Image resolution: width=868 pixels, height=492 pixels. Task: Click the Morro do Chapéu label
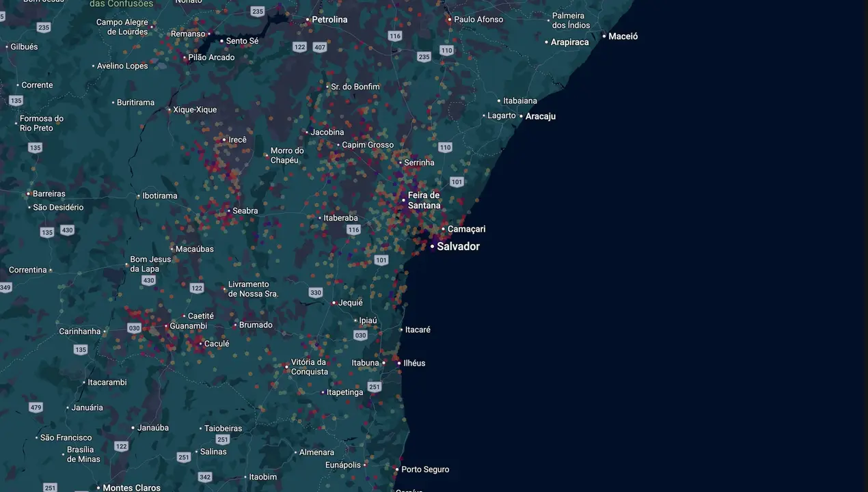287,155
